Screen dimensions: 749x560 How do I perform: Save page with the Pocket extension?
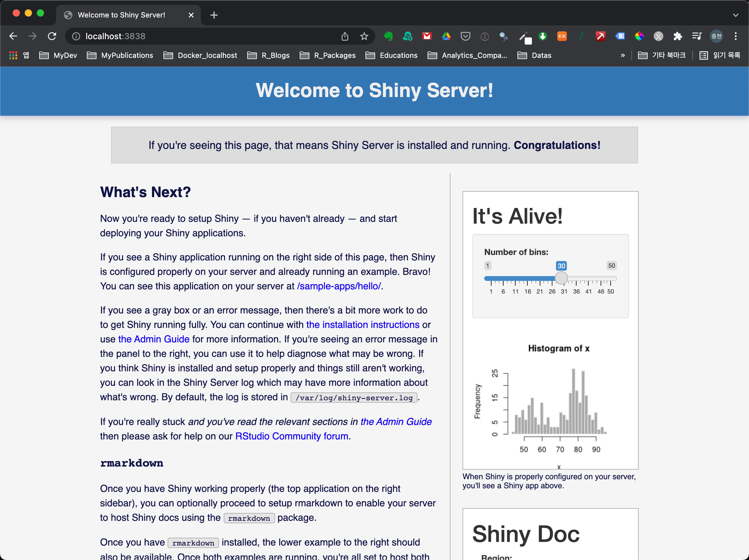click(x=465, y=36)
